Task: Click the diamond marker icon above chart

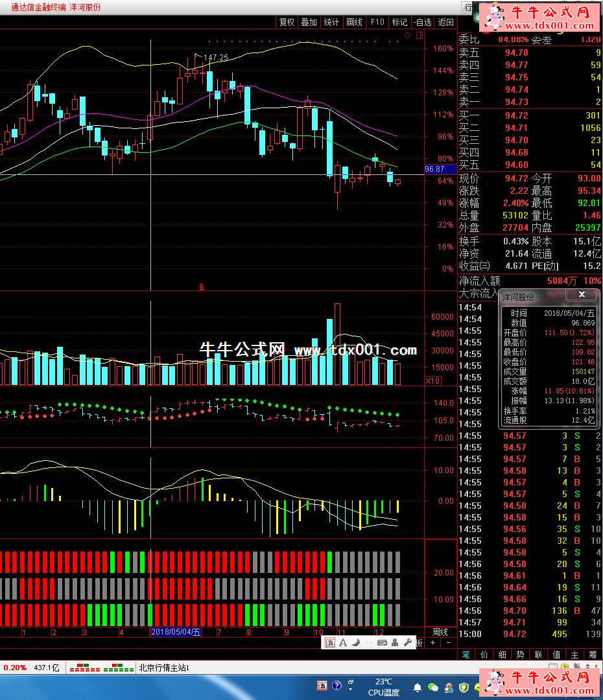Action: pyautogui.click(x=407, y=36)
